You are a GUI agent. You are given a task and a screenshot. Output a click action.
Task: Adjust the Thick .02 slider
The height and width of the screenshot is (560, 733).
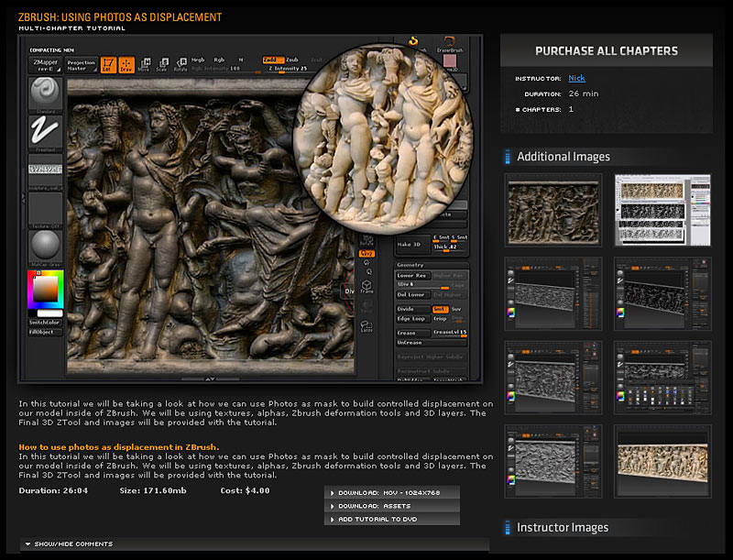click(x=450, y=247)
